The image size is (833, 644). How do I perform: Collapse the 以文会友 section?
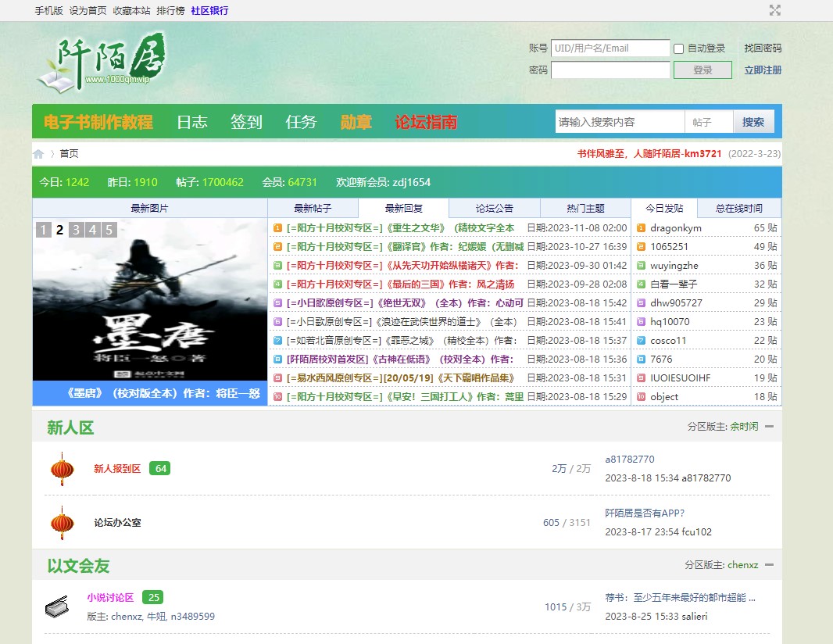tap(769, 565)
